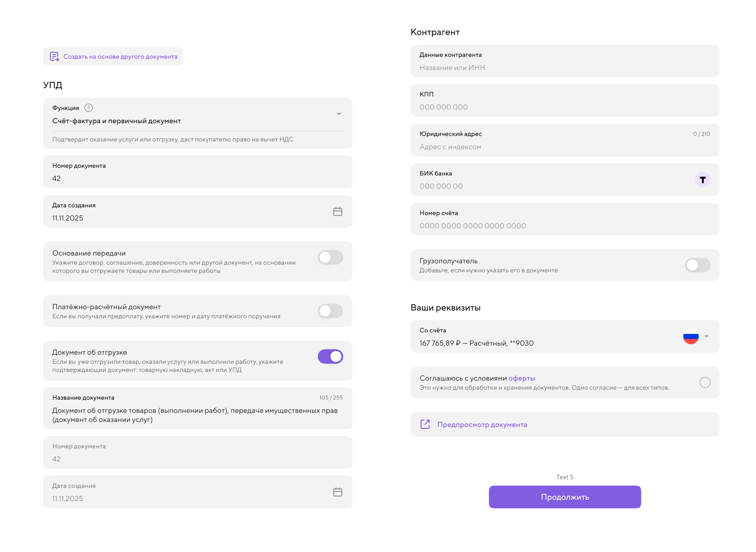Click the document icon on Создать на основе button
756x552 pixels.
click(54, 56)
